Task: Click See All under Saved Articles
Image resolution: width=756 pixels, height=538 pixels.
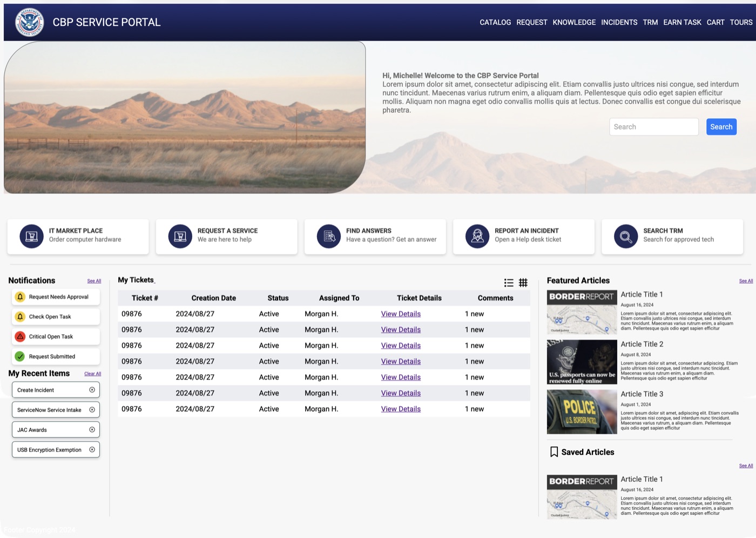Action: coord(746,466)
